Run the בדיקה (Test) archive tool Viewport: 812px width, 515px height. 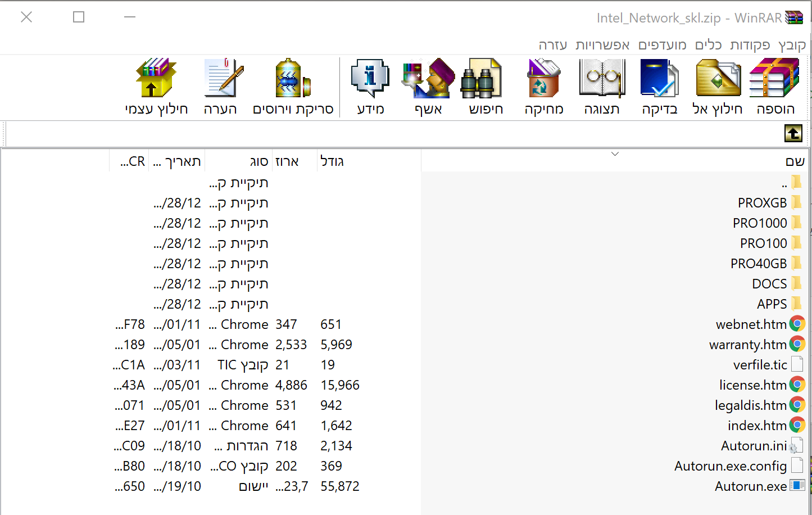pyautogui.click(x=659, y=79)
